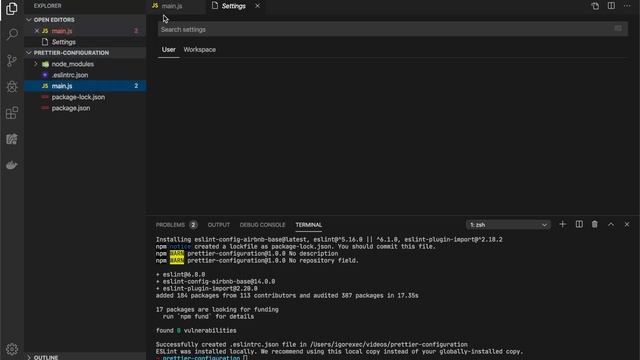Screen dimensions: 640x360
Task: Open the Explorer view in activity bar
Action: pos(12,8)
